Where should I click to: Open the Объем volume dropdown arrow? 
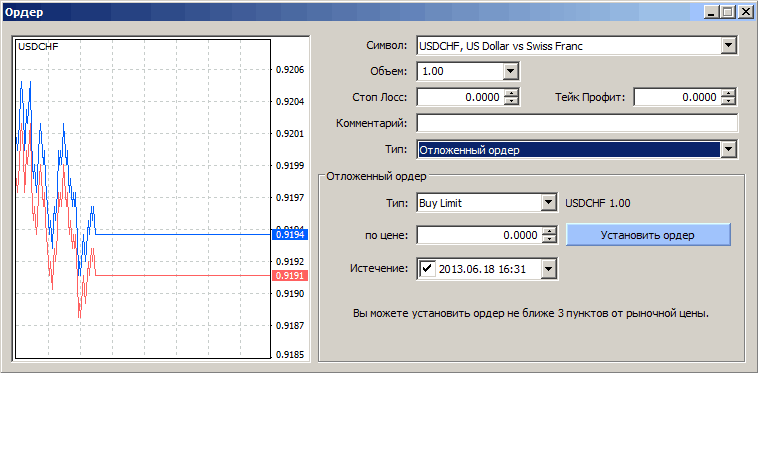tap(510, 72)
